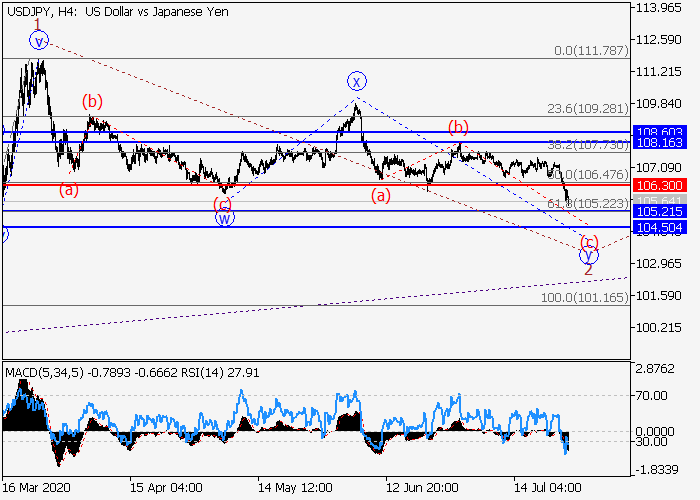Image resolution: width=700 pixels, height=500 pixels.
Task: Click the circled w wave marker
Action: [x=225, y=217]
